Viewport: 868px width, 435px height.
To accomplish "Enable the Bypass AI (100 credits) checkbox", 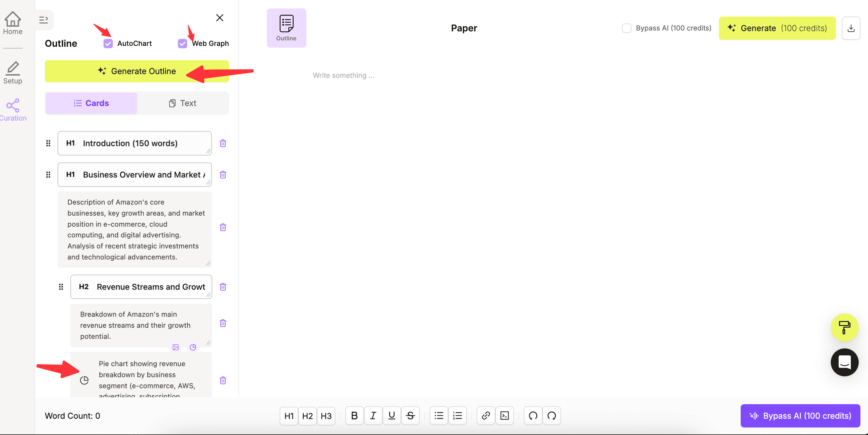I will pos(626,28).
